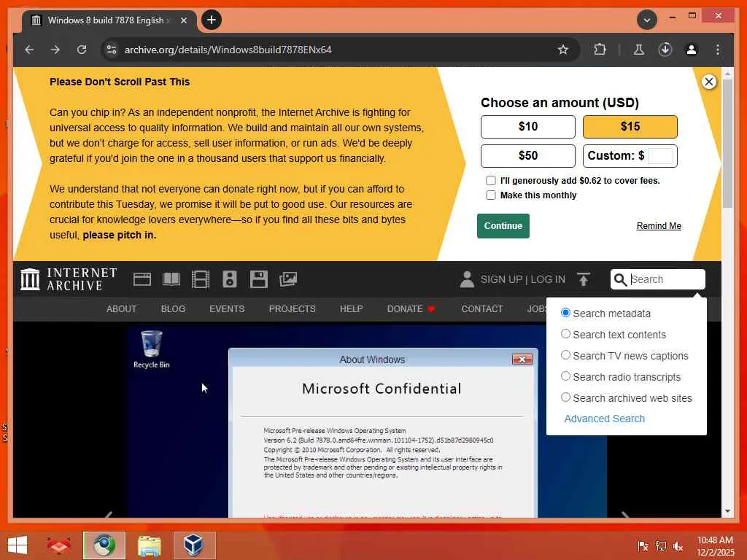Image resolution: width=747 pixels, height=560 pixels.
Task: Open the red taskbar app icon
Action: pos(58,545)
